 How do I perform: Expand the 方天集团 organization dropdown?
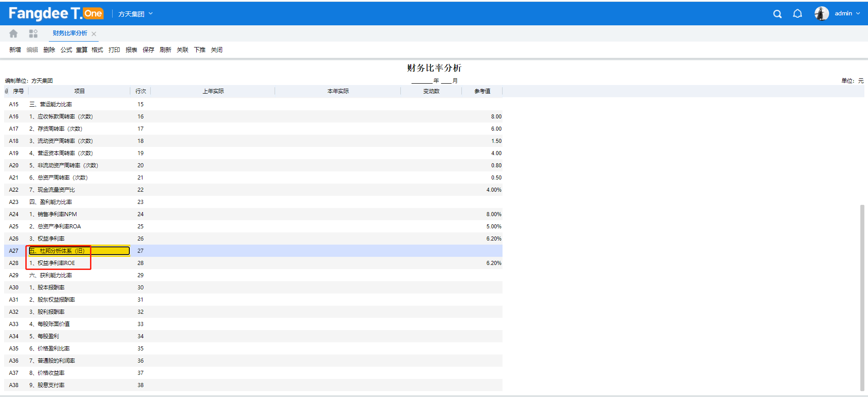pos(136,14)
